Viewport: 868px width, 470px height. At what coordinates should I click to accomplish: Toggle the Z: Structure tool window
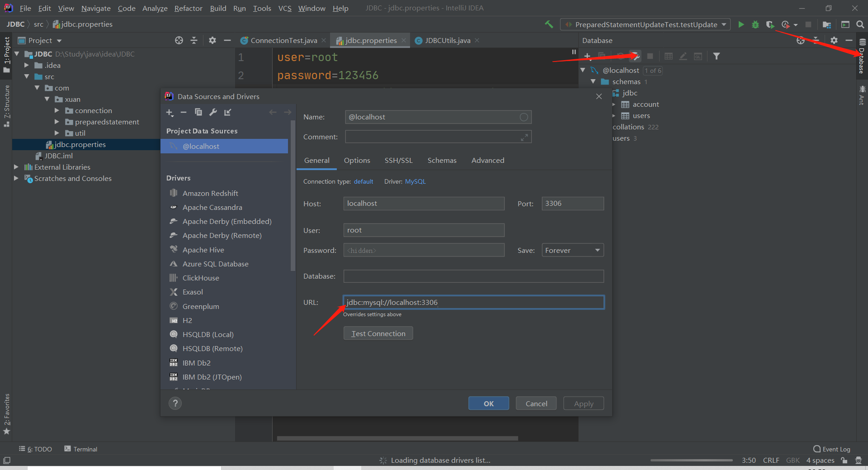coord(6,106)
